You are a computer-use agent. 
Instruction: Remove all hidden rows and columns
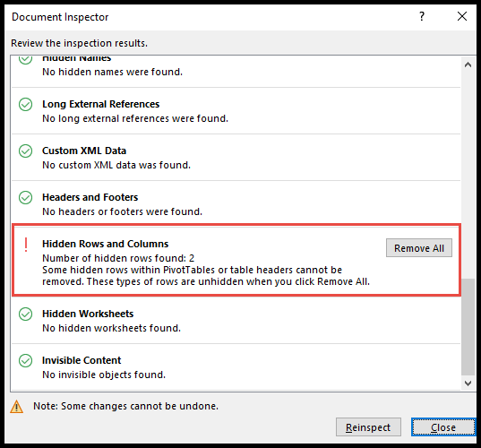pos(419,248)
